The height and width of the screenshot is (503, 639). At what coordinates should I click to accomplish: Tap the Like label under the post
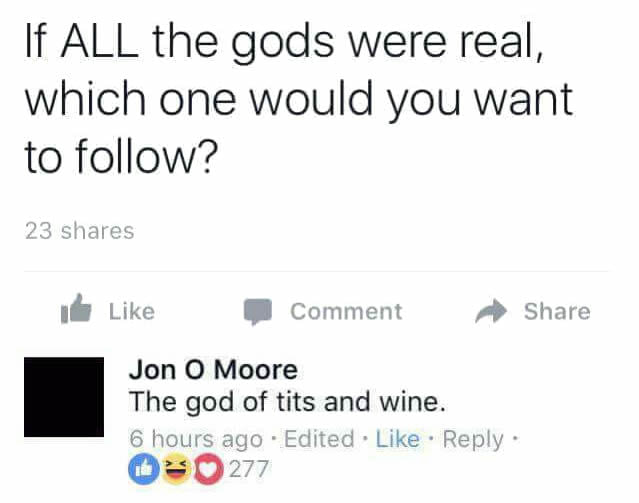coord(132,312)
